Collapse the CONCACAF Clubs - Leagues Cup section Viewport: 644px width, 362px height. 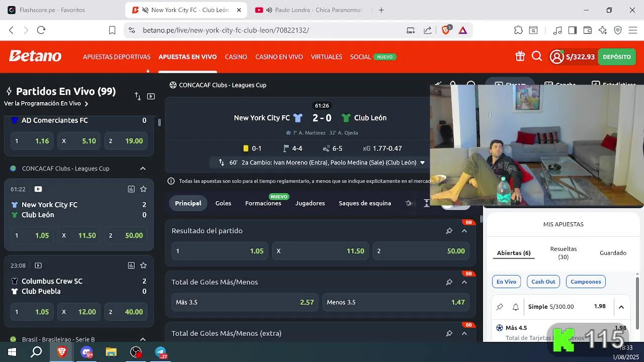pos(143,168)
